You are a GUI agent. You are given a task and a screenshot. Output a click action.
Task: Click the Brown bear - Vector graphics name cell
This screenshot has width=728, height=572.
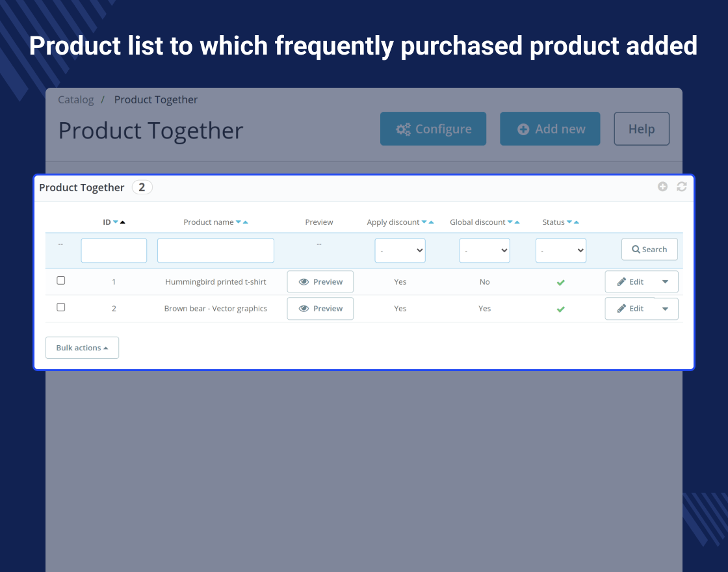coord(216,309)
